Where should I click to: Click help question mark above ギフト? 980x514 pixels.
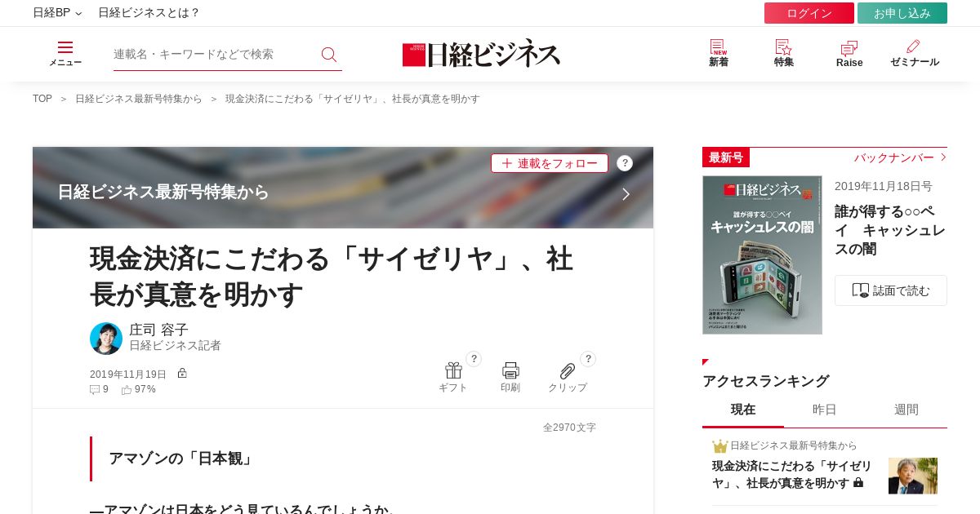pyautogui.click(x=474, y=359)
